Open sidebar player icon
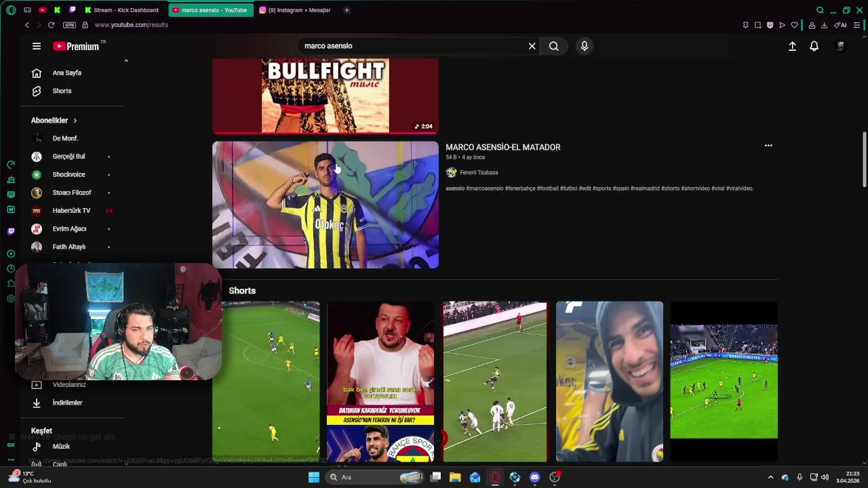Screen dimensions: 868x488 [11, 253]
